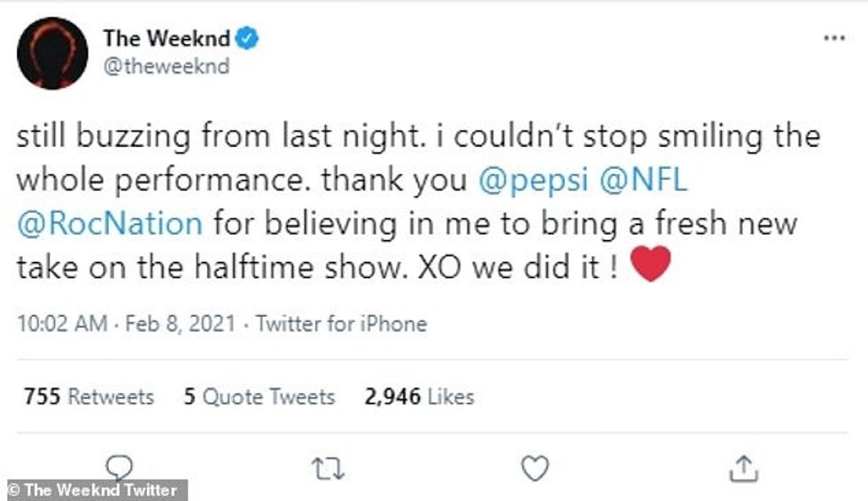Click the Twitter for iPhone source label
Image resolution: width=868 pixels, height=501 pixels.
(x=341, y=324)
